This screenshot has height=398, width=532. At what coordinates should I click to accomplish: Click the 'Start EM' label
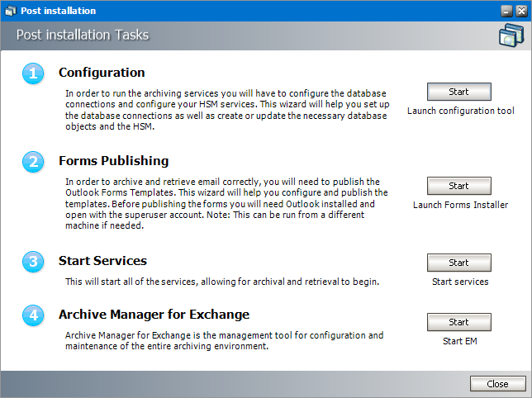460,341
